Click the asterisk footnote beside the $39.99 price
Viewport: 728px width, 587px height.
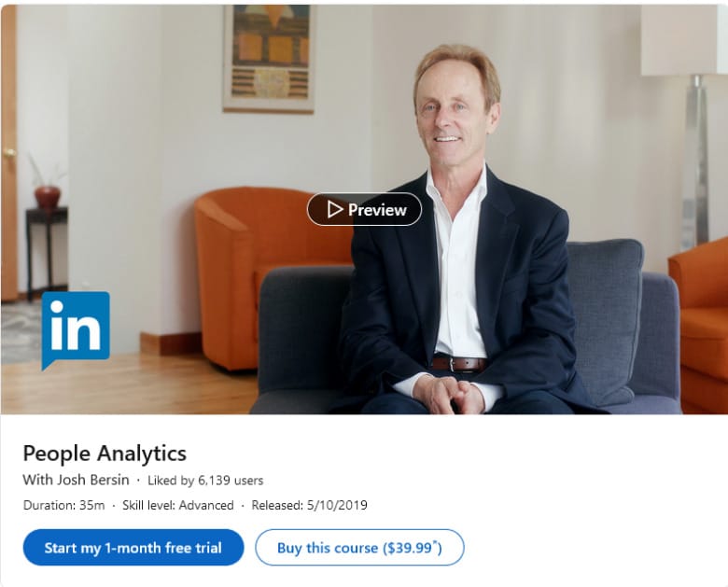click(x=435, y=543)
